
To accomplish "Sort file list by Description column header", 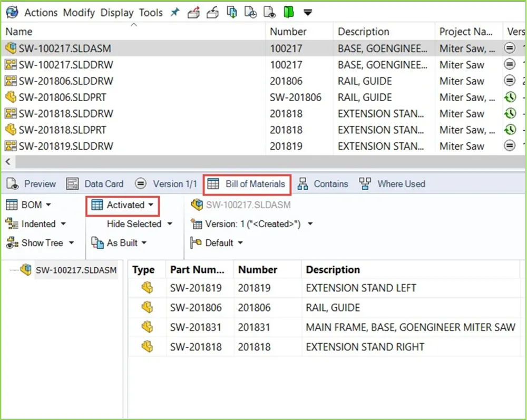I will point(364,32).
